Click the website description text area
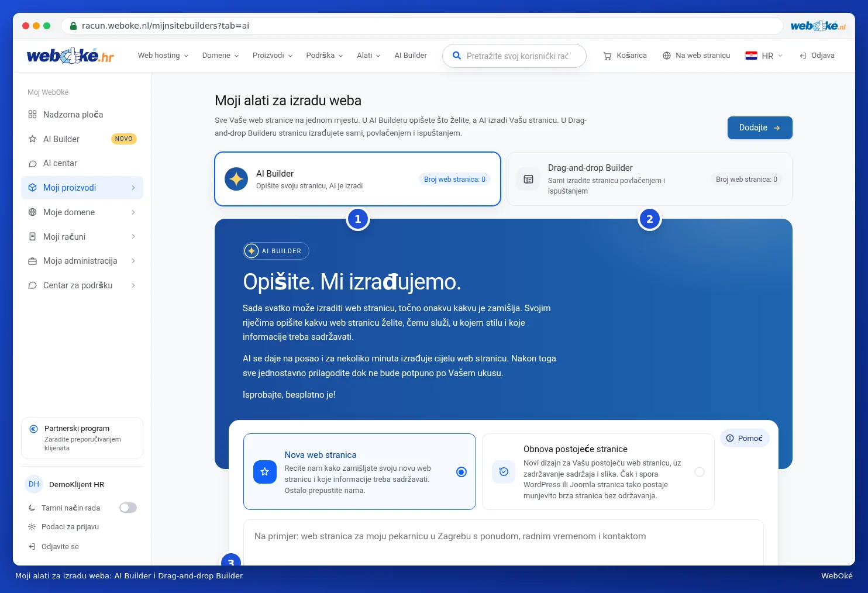 click(504, 542)
